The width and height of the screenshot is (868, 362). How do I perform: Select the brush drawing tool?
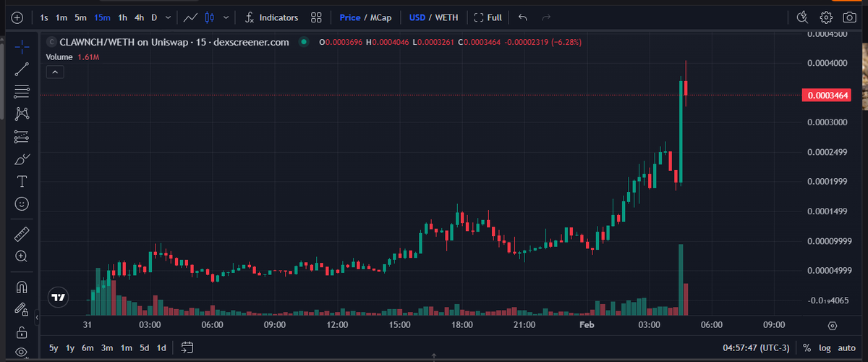pyautogui.click(x=22, y=159)
